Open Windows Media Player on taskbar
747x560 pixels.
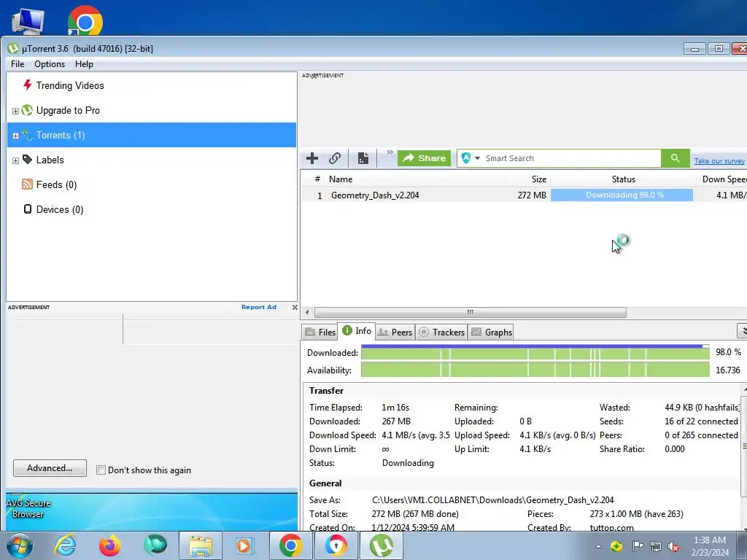(245, 545)
